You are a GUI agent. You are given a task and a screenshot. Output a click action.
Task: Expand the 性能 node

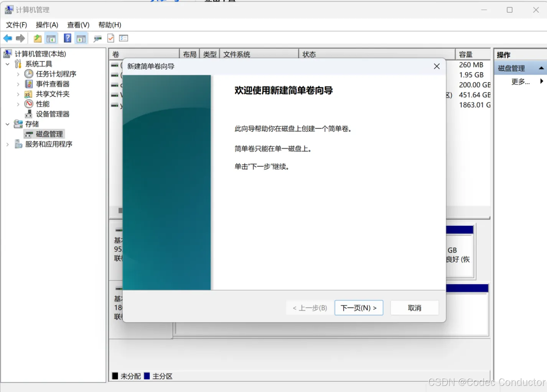tap(18, 104)
